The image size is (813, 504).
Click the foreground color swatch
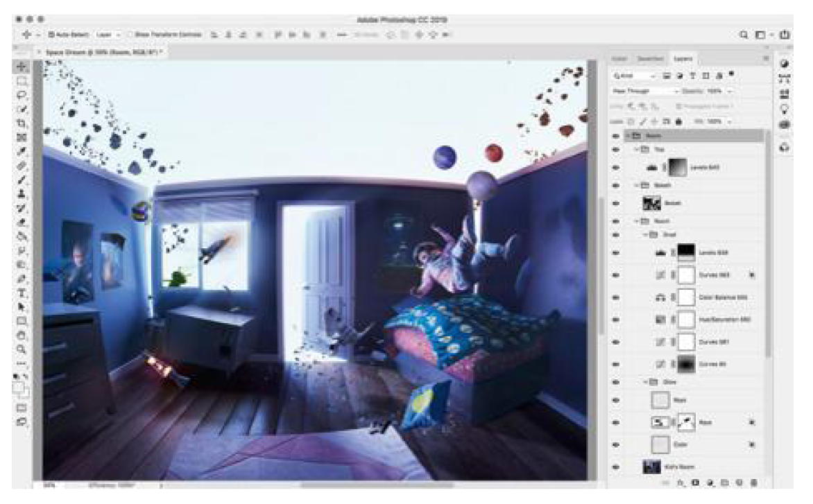point(18,387)
